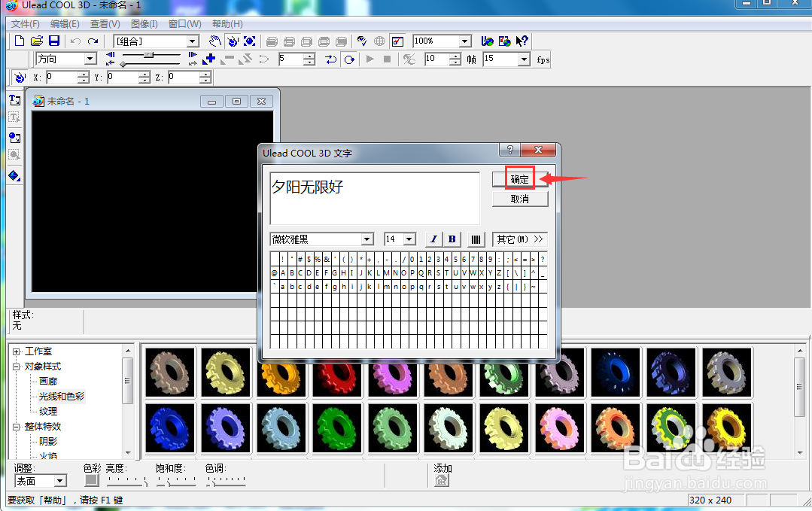This screenshot has height=511, width=812.
Task: Click the Insert Text tool in left toolbar
Action: pos(14,100)
